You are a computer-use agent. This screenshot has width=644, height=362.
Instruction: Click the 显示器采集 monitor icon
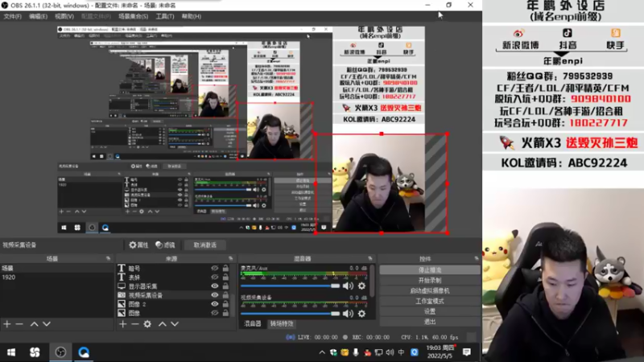tap(122, 286)
